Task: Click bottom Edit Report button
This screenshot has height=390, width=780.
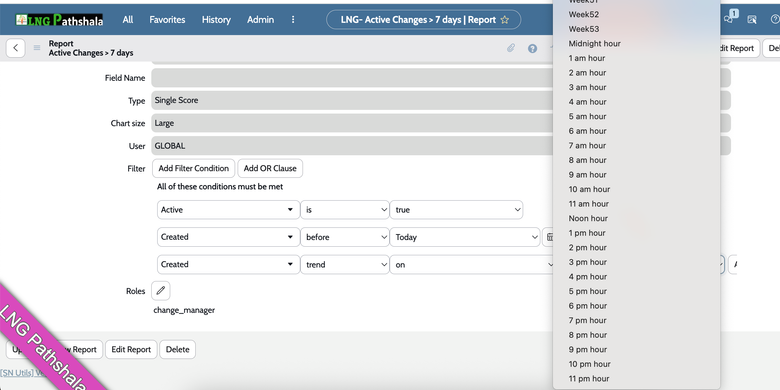Action: point(131,350)
